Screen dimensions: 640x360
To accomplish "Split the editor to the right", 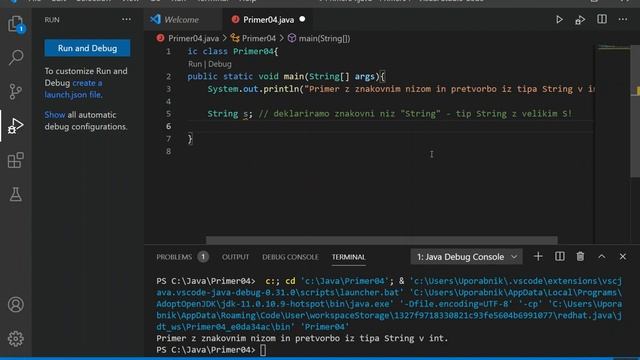I will pyautogui.click(x=602, y=19).
